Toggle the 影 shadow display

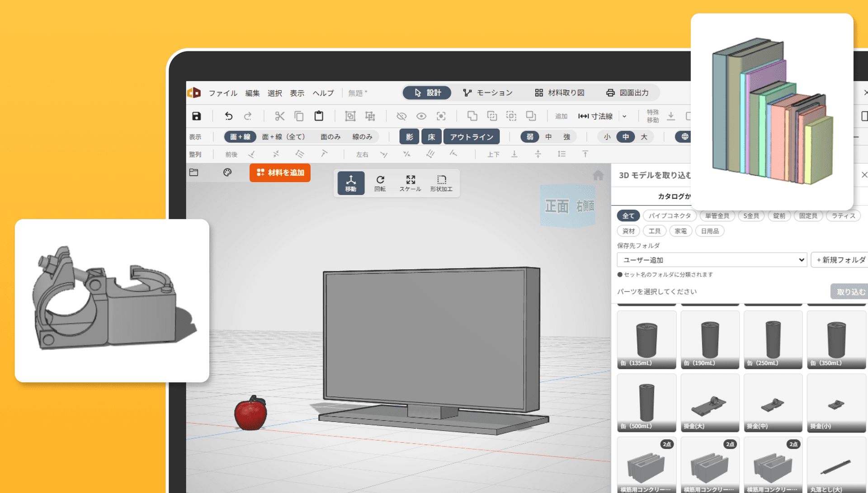tap(409, 137)
